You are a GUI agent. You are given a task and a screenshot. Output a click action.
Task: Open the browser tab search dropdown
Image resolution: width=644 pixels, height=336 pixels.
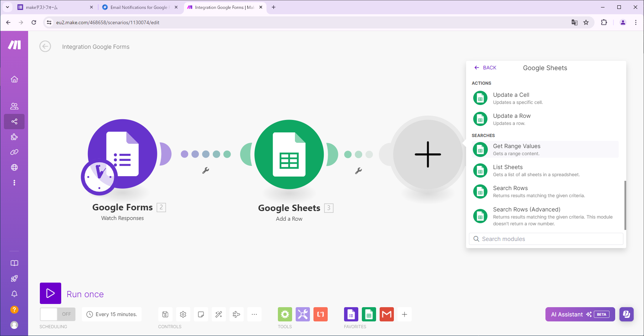[x=7, y=7]
